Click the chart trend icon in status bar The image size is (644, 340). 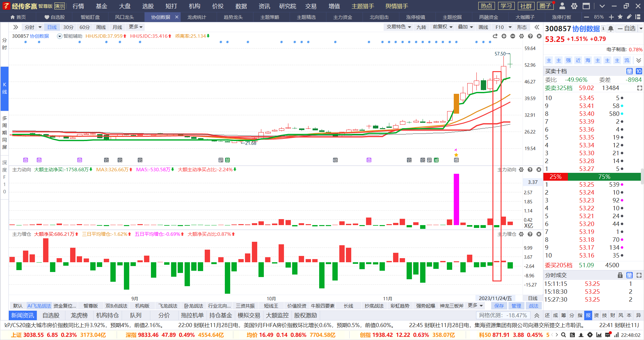pos(599,335)
